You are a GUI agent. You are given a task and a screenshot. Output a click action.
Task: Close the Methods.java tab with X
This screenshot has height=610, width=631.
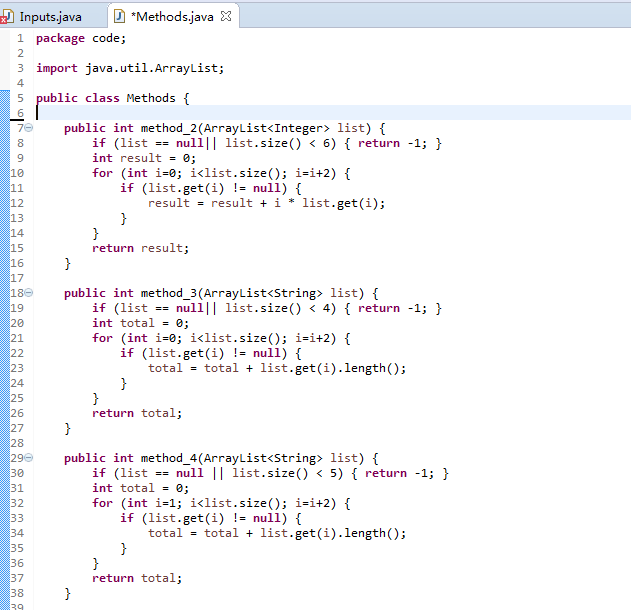[x=226, y=16]
